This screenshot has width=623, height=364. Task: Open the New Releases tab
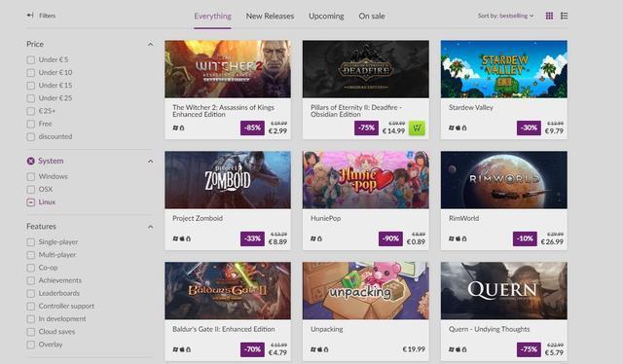click(x=270, y=17)
